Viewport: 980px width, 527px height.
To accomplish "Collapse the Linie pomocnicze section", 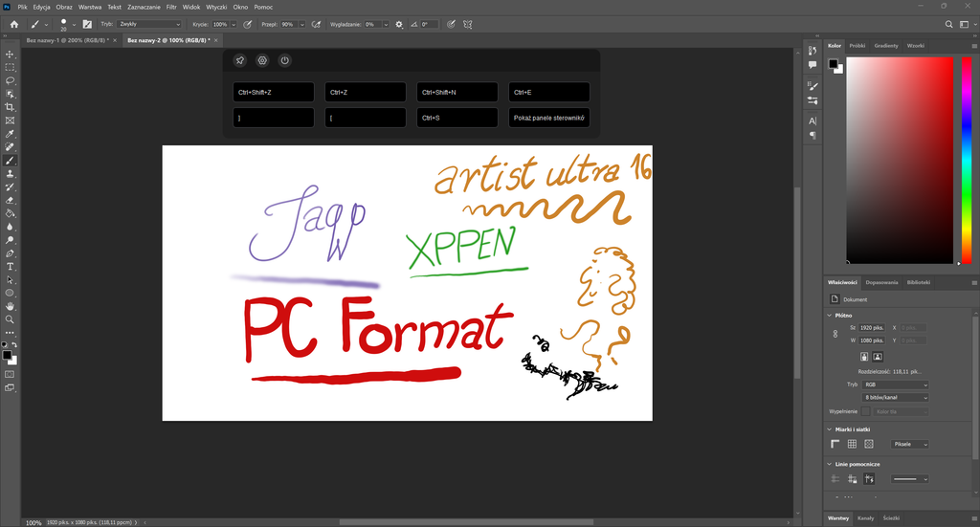I will (830, 464).
